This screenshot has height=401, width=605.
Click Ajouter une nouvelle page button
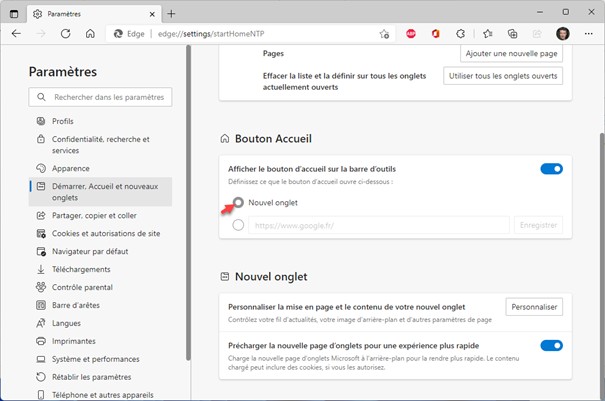pos(511,53)
